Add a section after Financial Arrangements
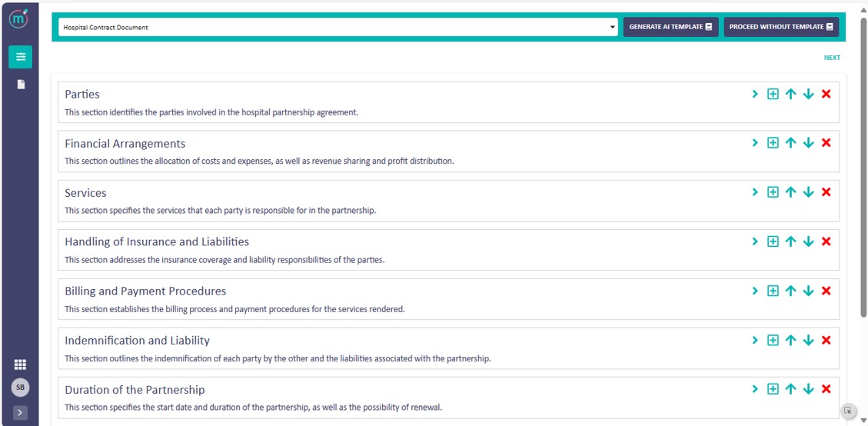 (x=773, y=143)
